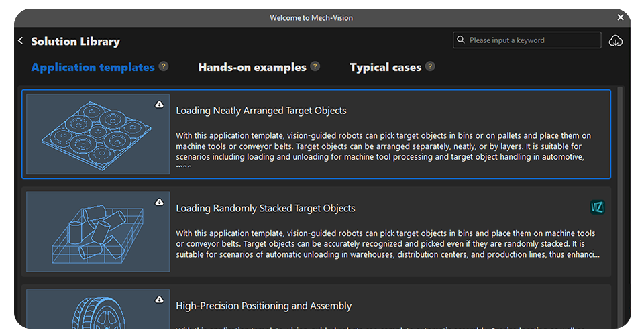Click the magnifier icon in search box
Image resolution: width=644 pixels, height=336 pixels.
coord(461,40)
